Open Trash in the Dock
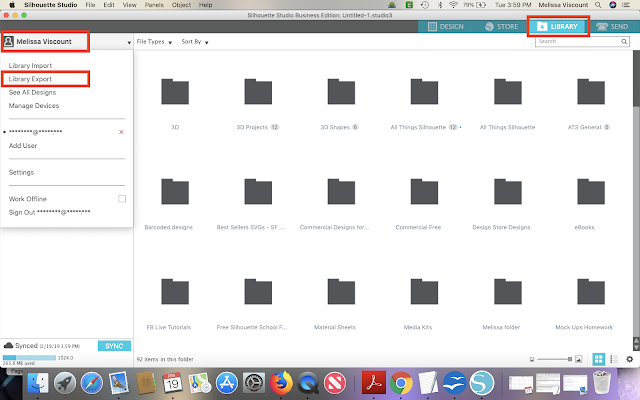 602,383
